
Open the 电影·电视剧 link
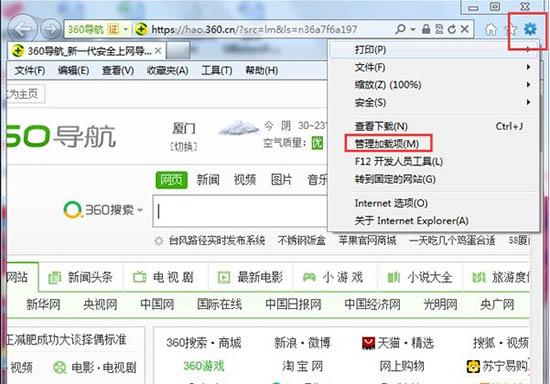(95, 368)
